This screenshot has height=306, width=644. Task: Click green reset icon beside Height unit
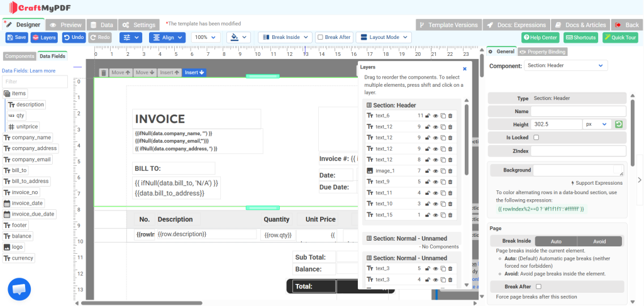(619, 124)
